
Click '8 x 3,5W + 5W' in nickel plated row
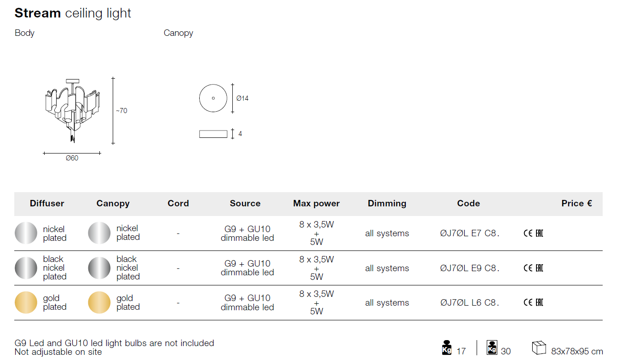[x=317, y=233]
